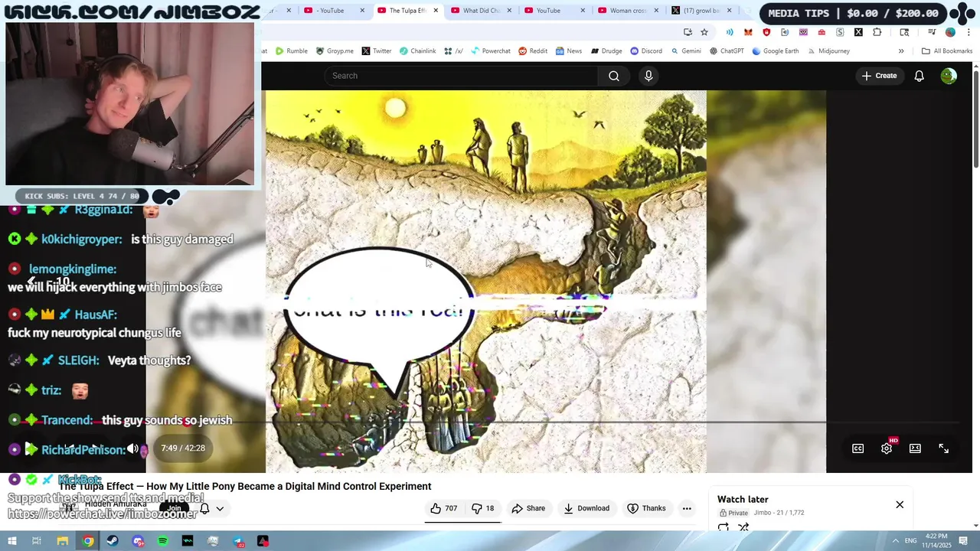
Task: Toggle theater mode on the player
Action: pyautogui.click(x=915, y=448)
